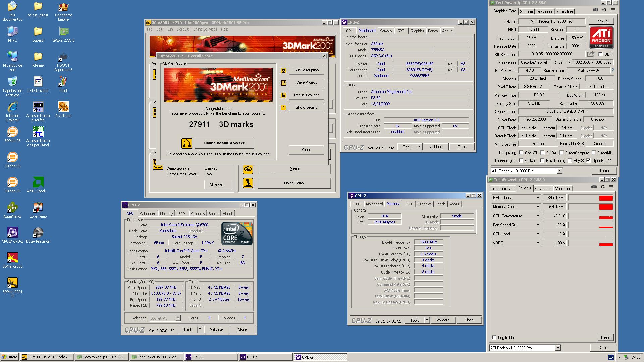The width and height of the screenshot is (644, 362).
Task: Switch to 30m2001se taskbar window button
Action: 47,357
